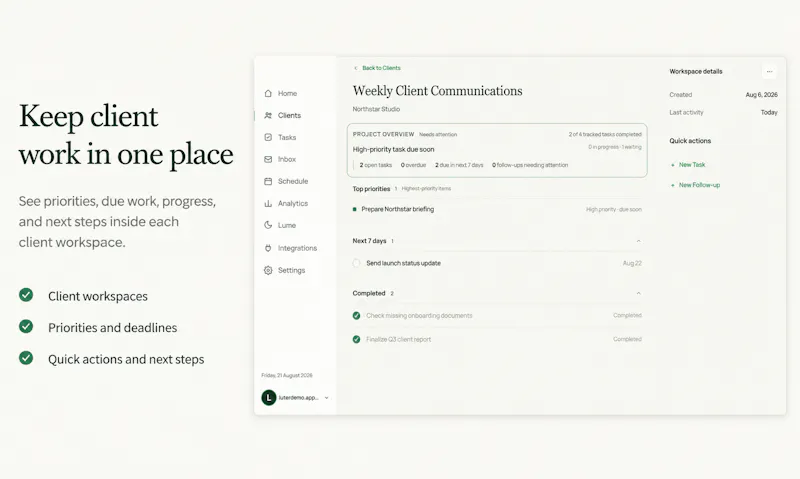Click the Settings gear icon
The height and width of the screenshot is (479, 800).
tap(268, 270)
